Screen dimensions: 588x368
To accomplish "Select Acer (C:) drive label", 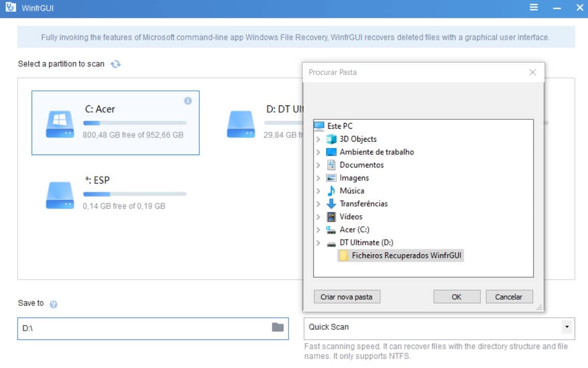I will pos(354,229).
